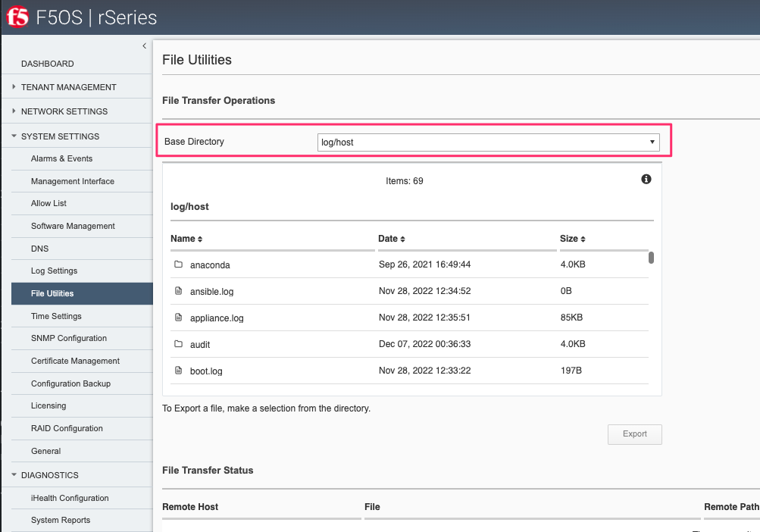Open the audit folder
760x532 pixels.
200,344
